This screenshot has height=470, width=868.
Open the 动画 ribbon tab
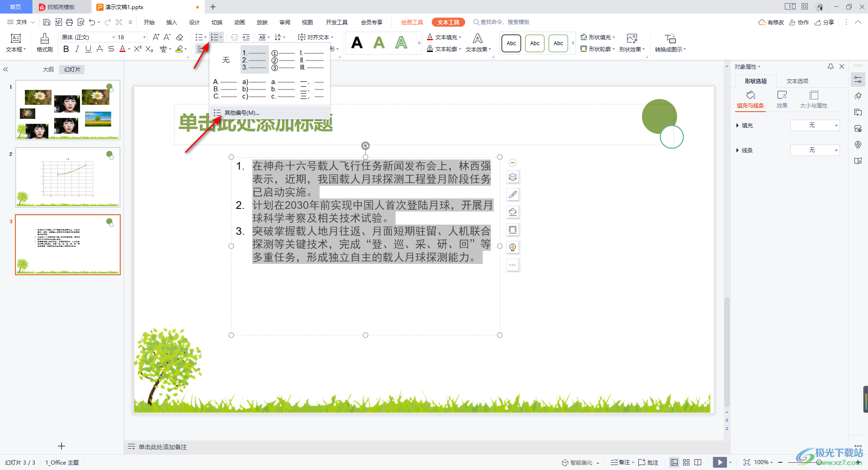(x=240, y=22)
